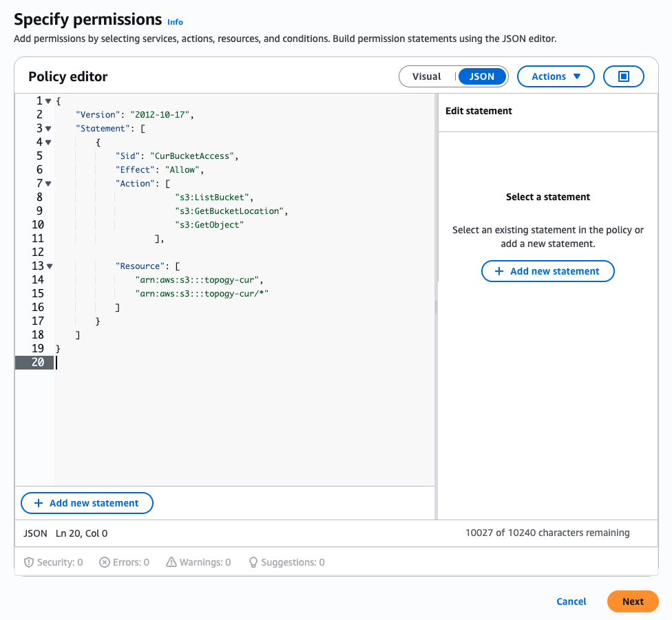Click Add new statement below the code editor
This screenshot has height=620, width=672.
[x=87, y=503]
